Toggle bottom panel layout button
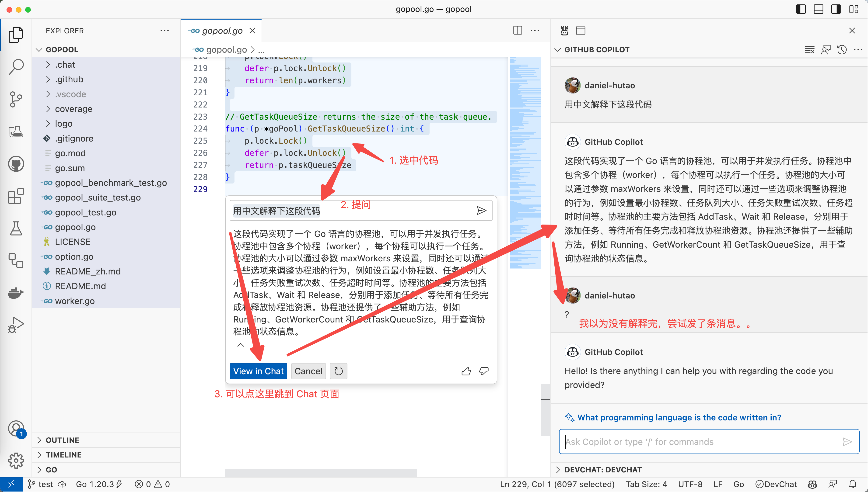The width and height of the screenshot is (868, 492). tap(818, 9)
